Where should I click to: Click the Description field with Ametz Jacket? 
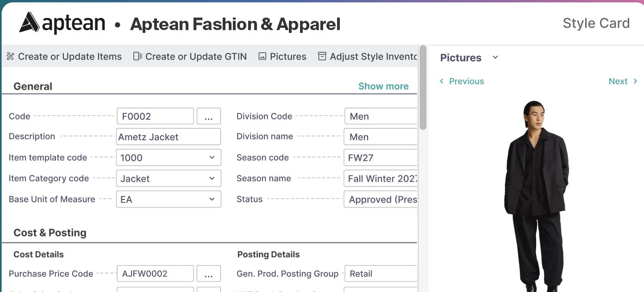(x=168, y=137)
